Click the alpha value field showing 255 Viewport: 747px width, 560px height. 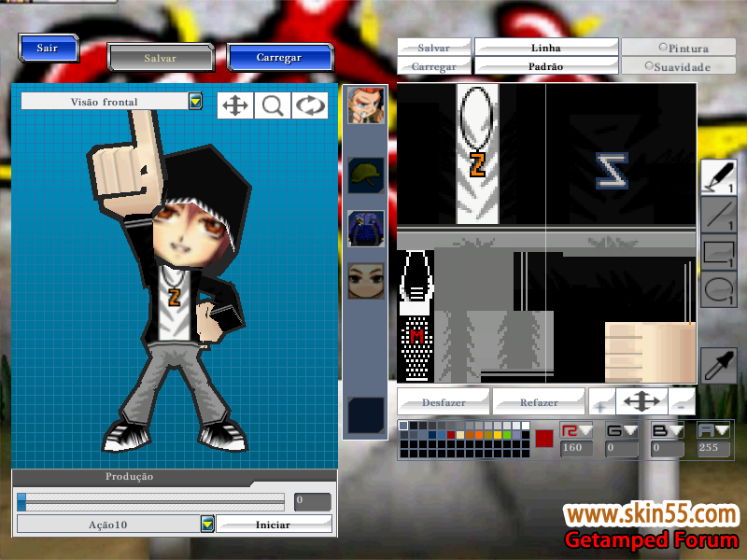pos(713,448)
